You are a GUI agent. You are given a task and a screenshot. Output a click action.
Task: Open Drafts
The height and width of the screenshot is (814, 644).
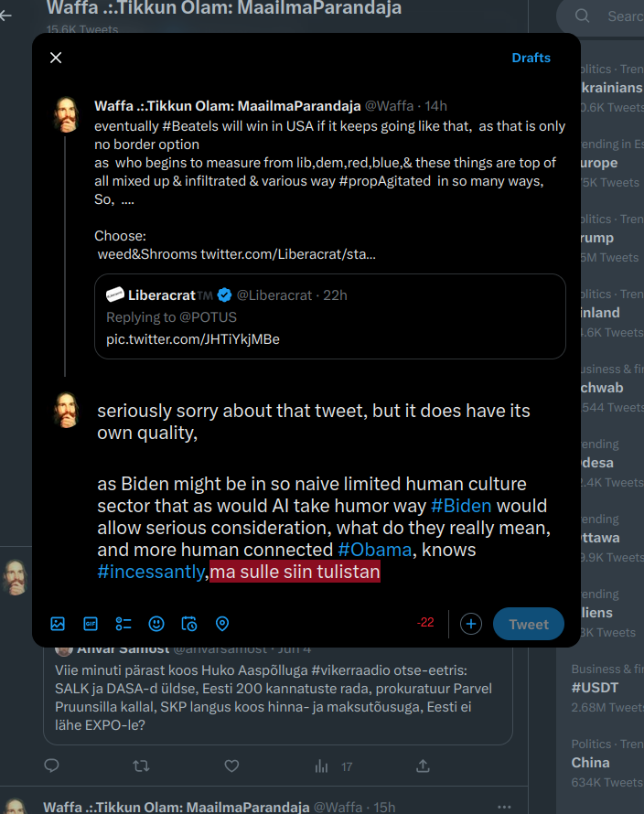(531, 58)
